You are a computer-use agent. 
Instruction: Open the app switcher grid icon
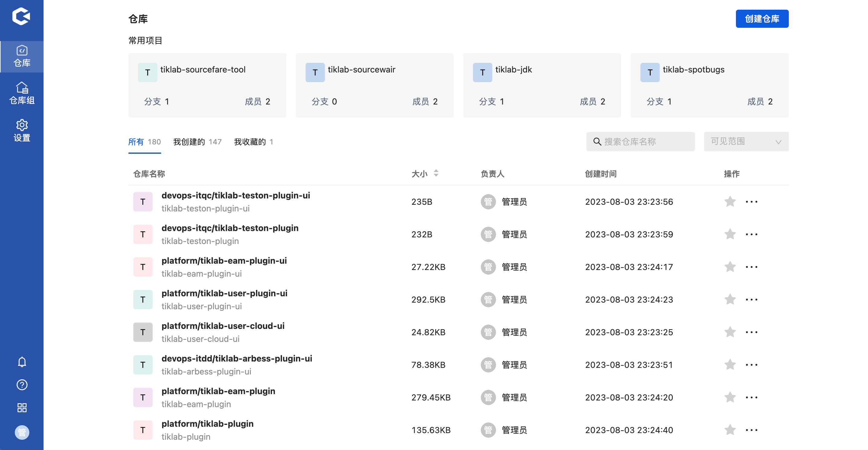(x=22, y=408)
